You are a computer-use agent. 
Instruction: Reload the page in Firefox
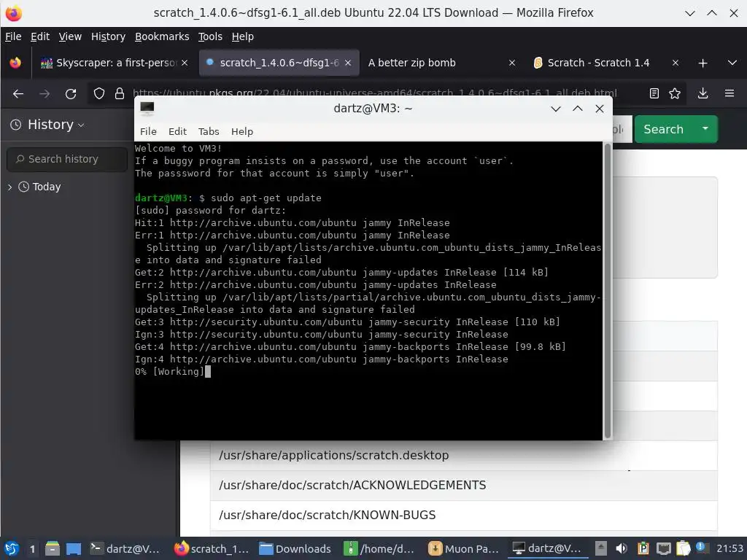pyautogui.click(x=71, y=94)
